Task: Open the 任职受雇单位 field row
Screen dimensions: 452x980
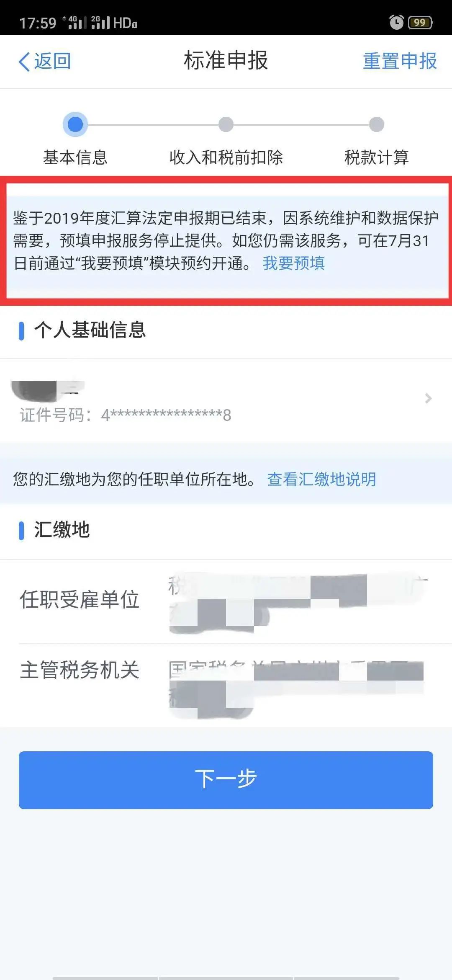Action: click(226, 602)
